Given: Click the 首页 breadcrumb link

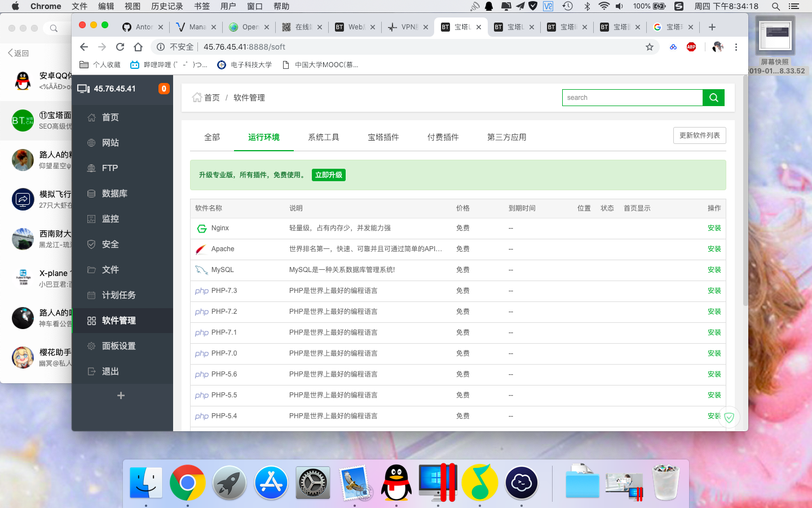Looking at the screenshot, I should (212, 98).
